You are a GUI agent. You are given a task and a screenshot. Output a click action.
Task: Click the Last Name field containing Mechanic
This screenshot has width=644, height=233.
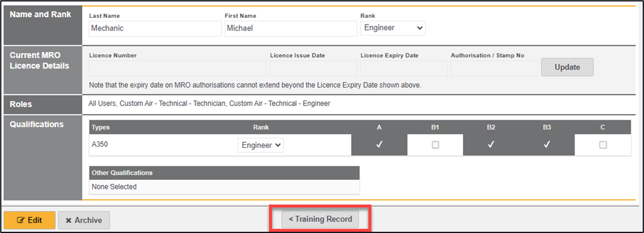pos(155,28)
